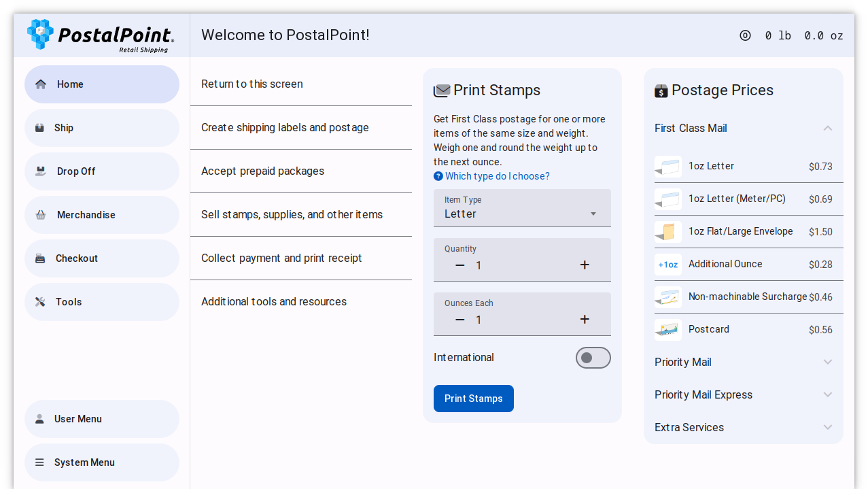Screen dimensions: 868x489
Task: Decrease Ounces Each with minus button
Action: (460, 320)
